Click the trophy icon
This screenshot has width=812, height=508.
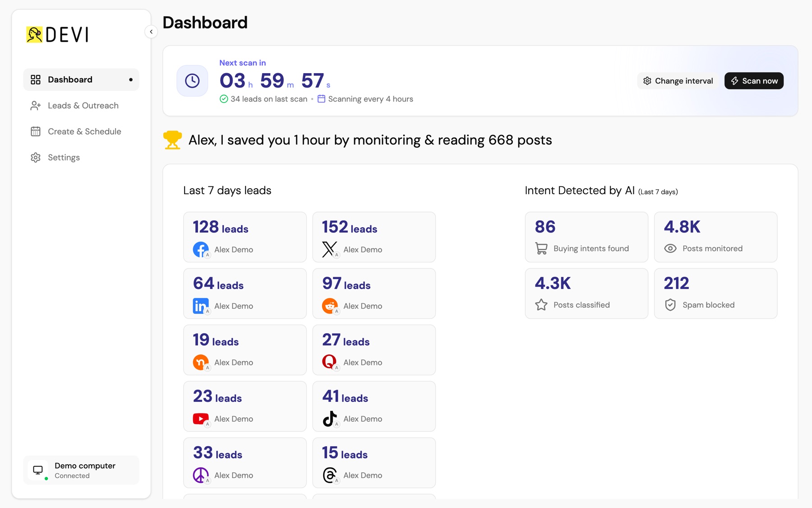click(x=172, y=140)
